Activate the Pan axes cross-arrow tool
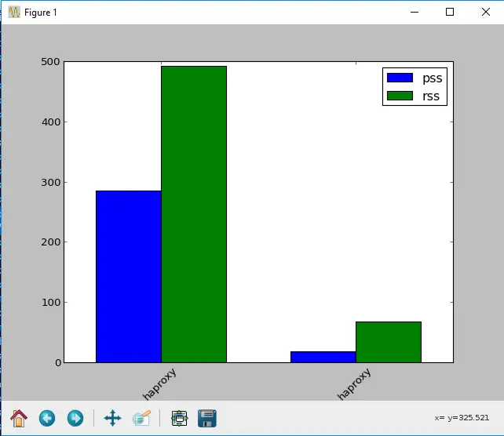 pyautogui.click(x=112, y=418)
